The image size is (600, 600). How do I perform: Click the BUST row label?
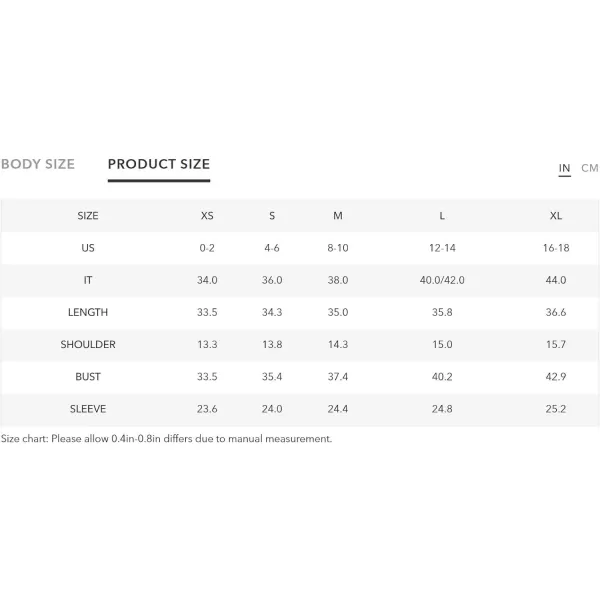point(88,377)
